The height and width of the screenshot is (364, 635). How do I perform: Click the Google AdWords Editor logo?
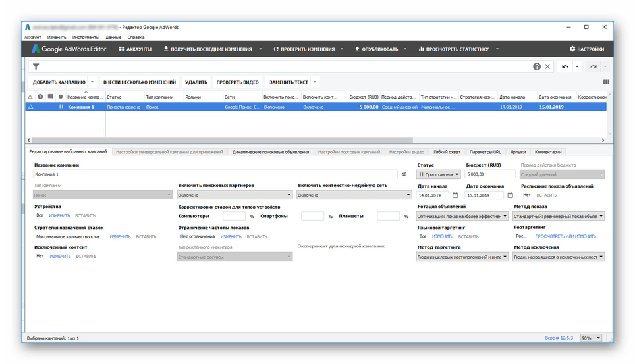click(69, 49)
